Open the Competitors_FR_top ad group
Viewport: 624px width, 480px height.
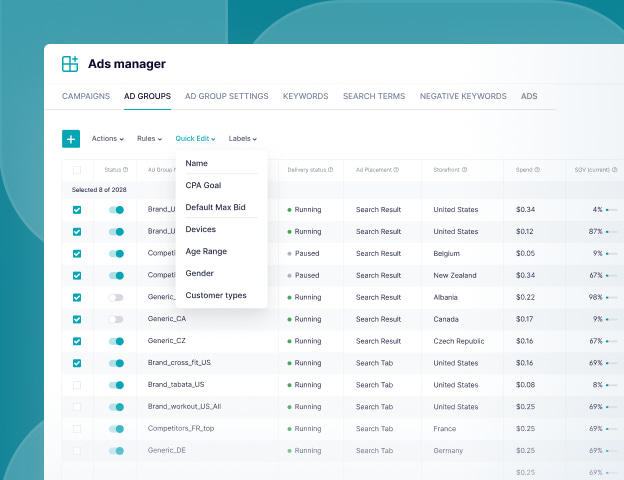tap(181, 429)
